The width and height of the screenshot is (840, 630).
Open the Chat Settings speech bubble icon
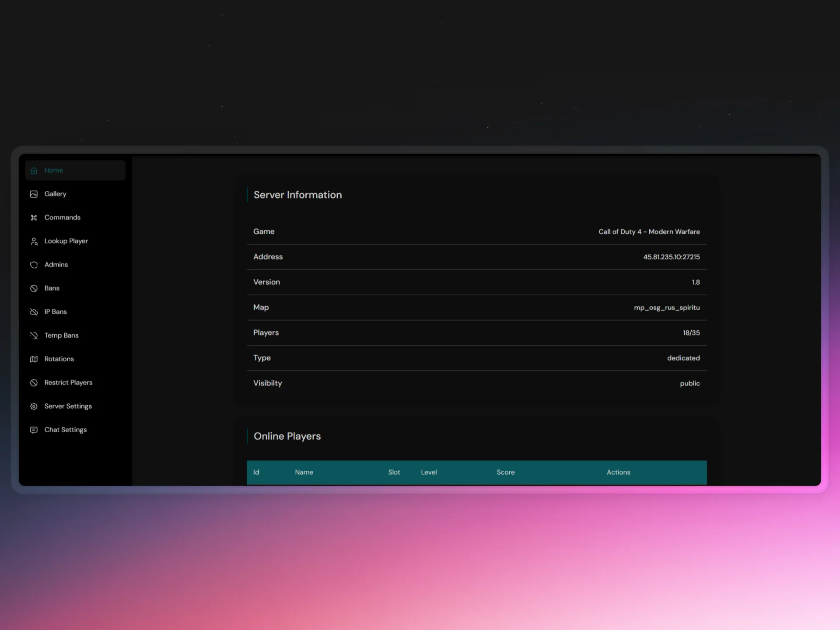click(34, 430)
